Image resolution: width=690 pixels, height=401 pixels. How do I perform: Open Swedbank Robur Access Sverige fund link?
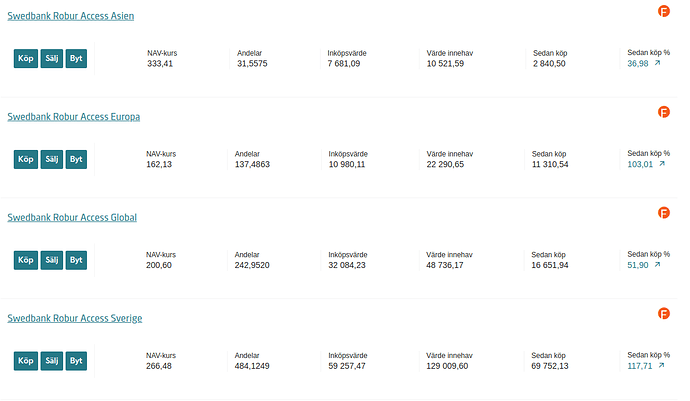point(75,318)
